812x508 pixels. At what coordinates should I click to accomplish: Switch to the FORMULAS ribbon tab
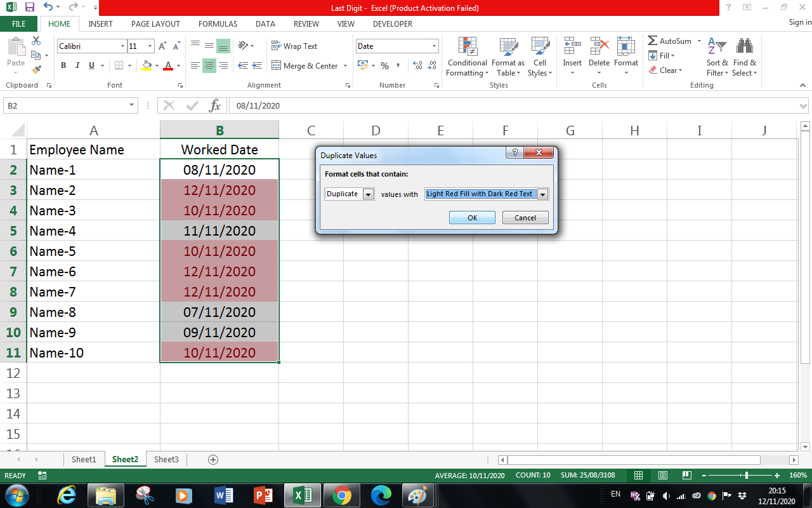pos(218,23)
